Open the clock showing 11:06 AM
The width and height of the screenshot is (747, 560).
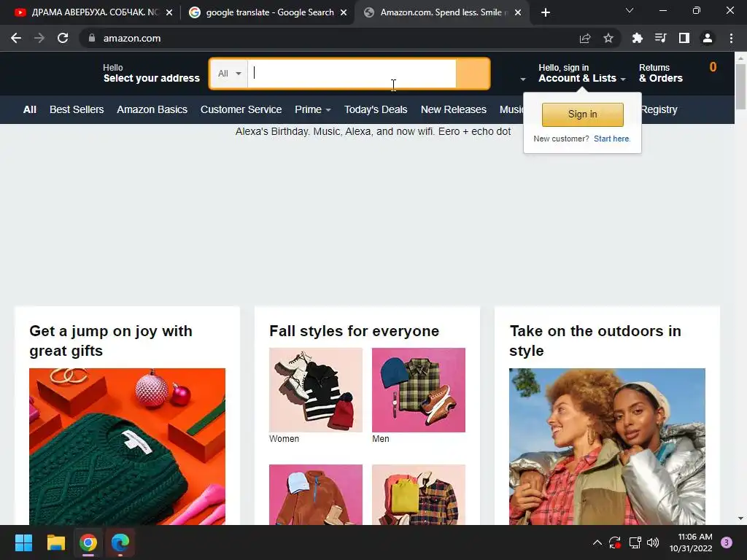point(691,542)
